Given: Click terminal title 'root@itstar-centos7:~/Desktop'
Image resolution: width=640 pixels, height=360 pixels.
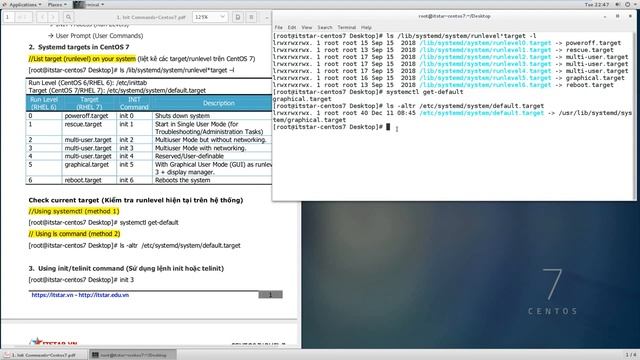Looking at the screenshot, I should [x=454, y=16].
